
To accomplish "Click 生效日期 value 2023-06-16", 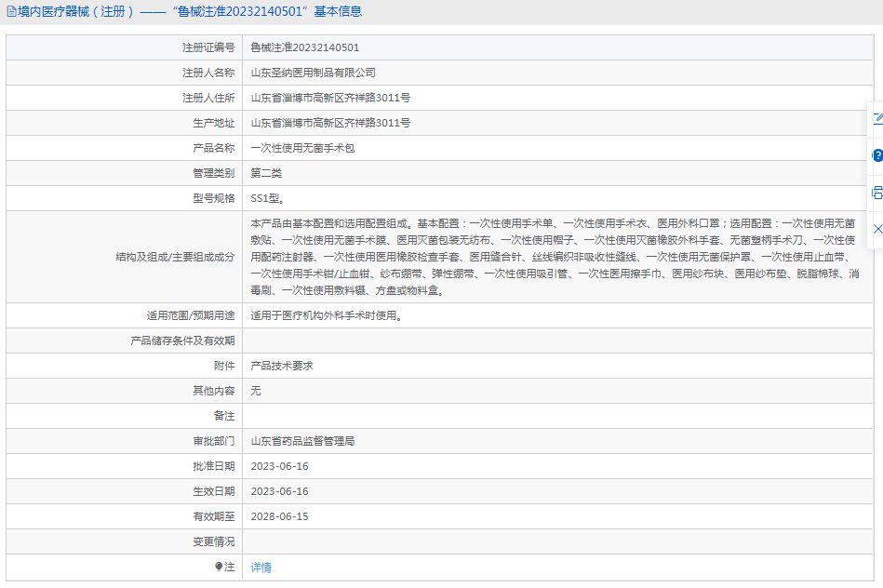I will (x=279, y=491).
